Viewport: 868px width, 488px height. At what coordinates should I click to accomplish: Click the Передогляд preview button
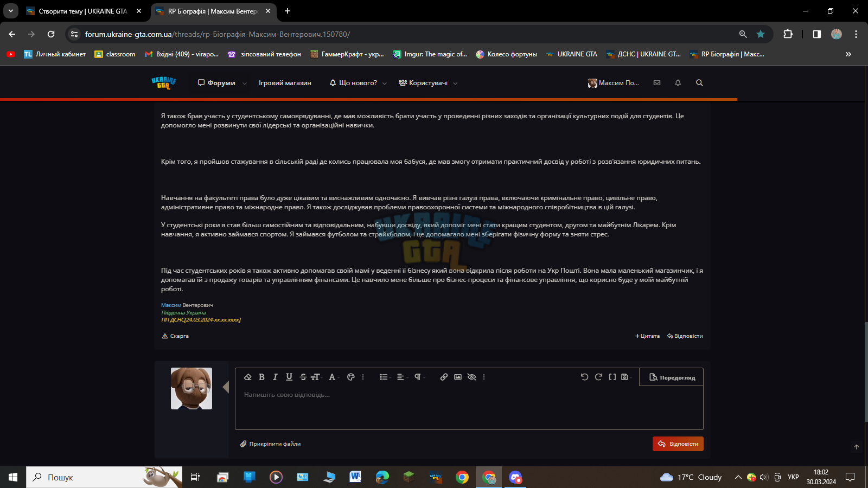pos(672,377)
